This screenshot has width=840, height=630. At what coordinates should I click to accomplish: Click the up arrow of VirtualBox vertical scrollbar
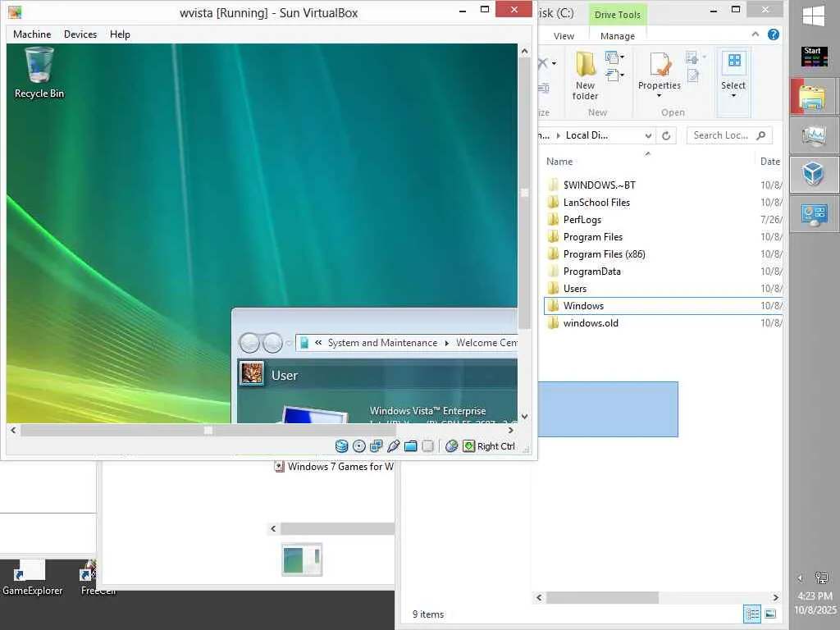pos(524,51)
